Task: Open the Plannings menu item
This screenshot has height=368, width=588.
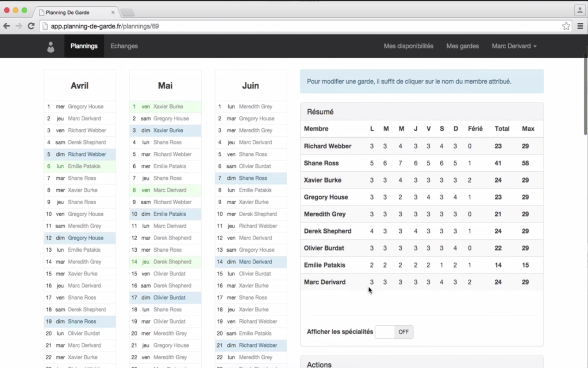Action: (84, 46)
